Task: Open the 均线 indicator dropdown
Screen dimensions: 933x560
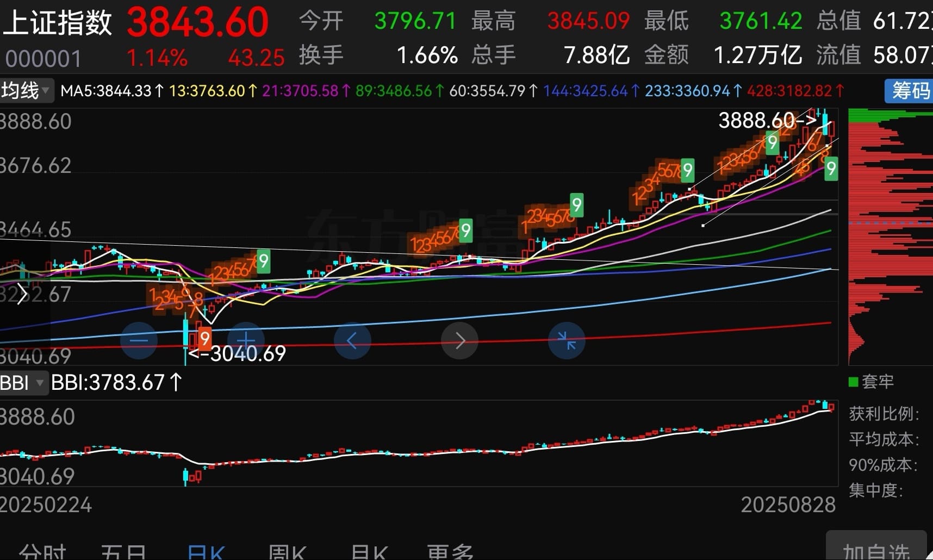Action: click(26, 91)
